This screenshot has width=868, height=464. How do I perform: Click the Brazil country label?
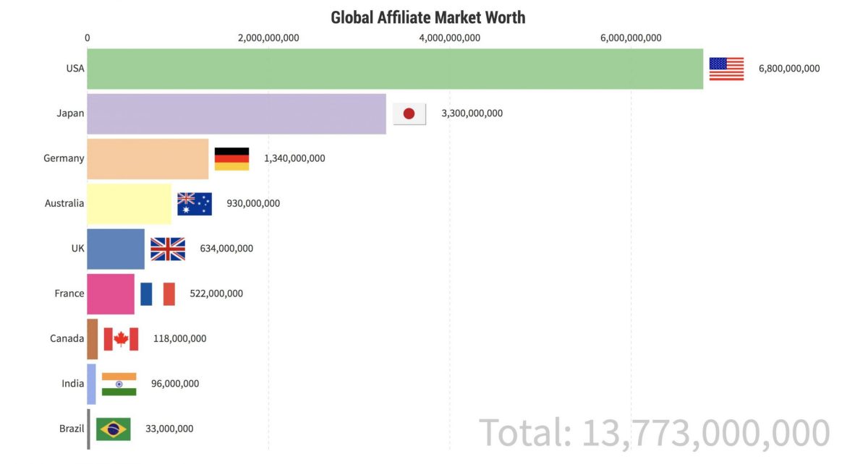tap(72, 429)
